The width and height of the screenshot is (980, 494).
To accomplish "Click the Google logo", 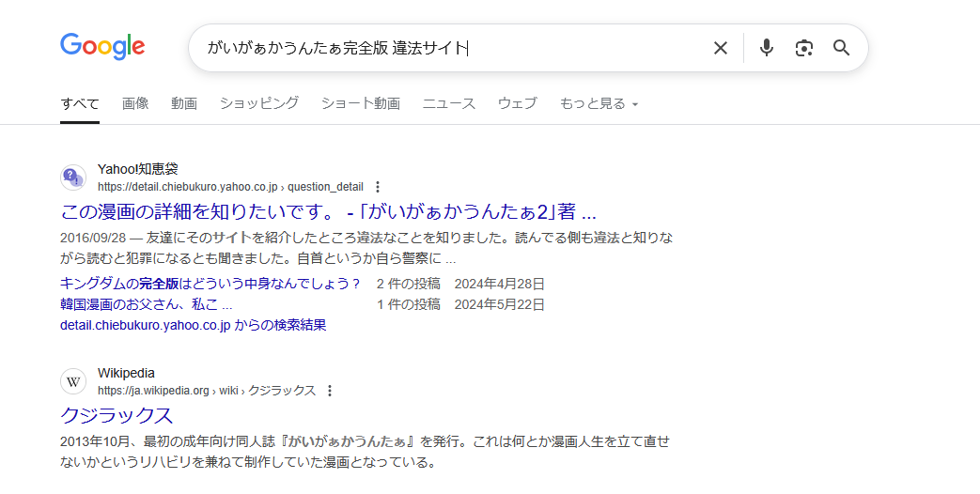I will click(x=102, y=47).
